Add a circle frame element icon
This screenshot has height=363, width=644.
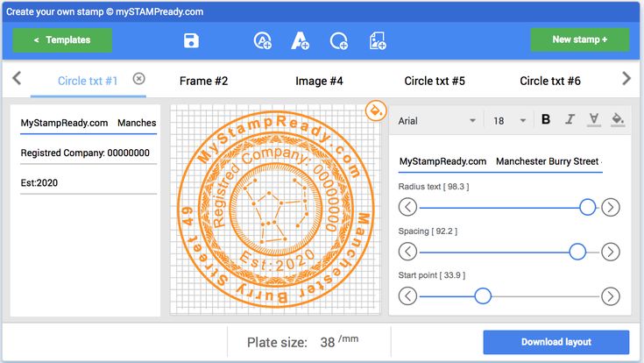[339, 40]
